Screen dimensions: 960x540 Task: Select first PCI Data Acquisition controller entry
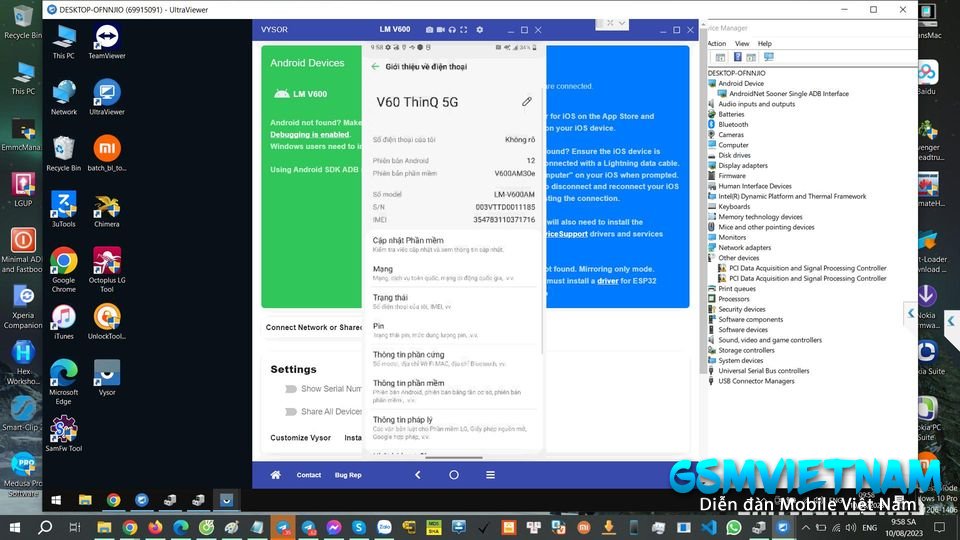pos(802,268)
